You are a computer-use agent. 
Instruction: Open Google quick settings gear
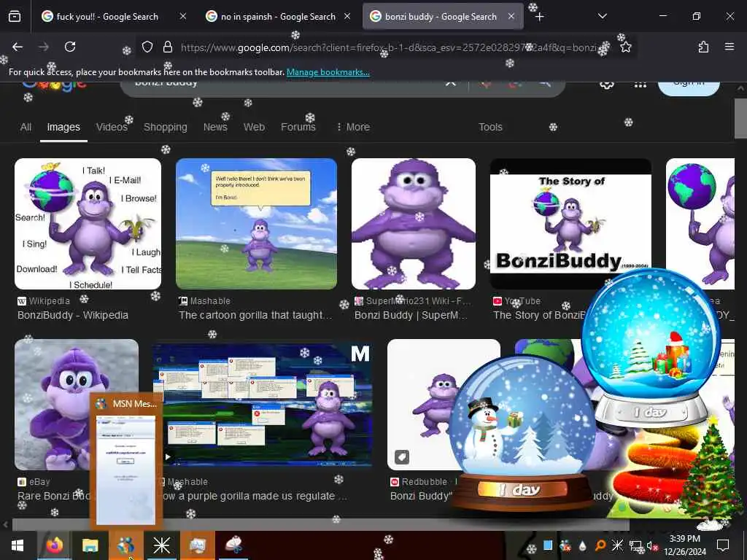coord(606,85)
